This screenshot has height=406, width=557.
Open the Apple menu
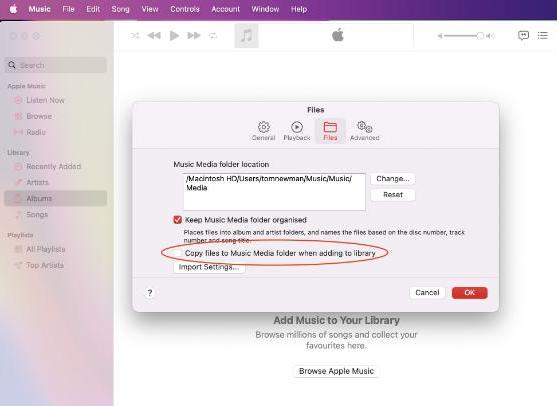(13, 9)
